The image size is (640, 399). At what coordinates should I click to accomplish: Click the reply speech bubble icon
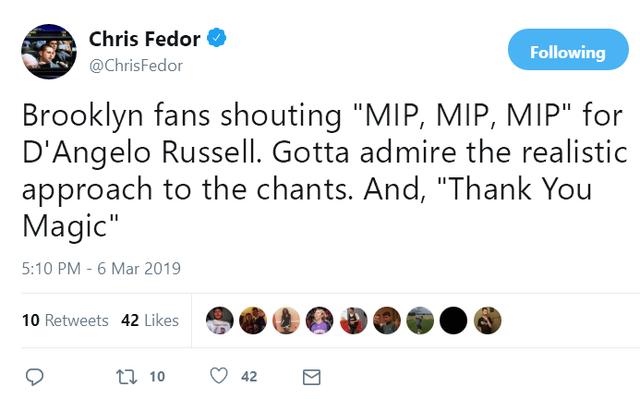(x=35, y=377)
